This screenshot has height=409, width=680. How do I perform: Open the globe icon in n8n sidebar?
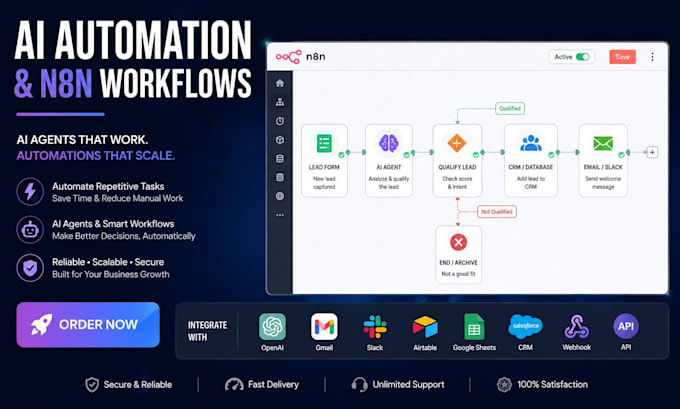280,196
